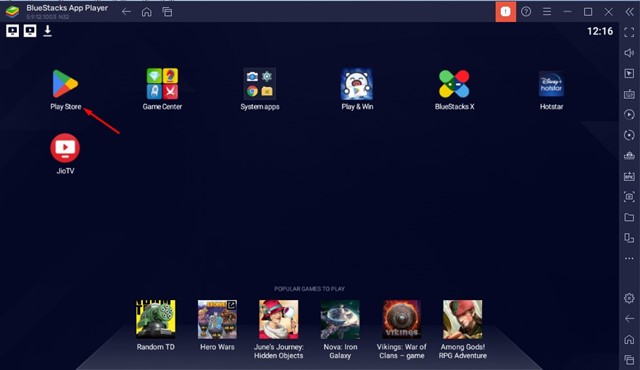Open the Hotstar app
640x370 pixels.
coord(551,84)
